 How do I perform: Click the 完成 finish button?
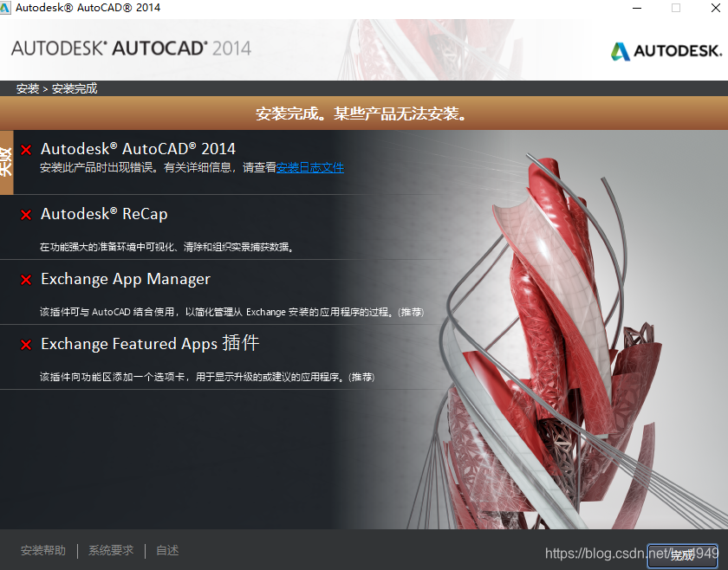[x=682, y=555]
